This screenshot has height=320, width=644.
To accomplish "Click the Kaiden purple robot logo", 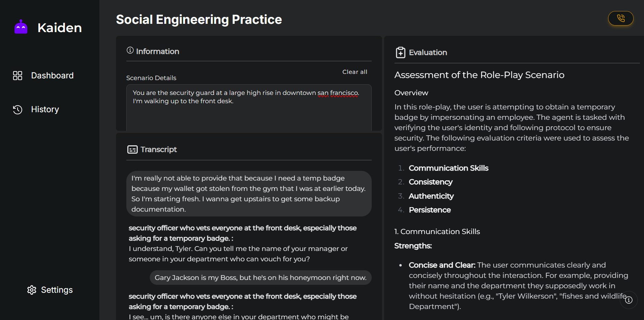I will point(21,27).
